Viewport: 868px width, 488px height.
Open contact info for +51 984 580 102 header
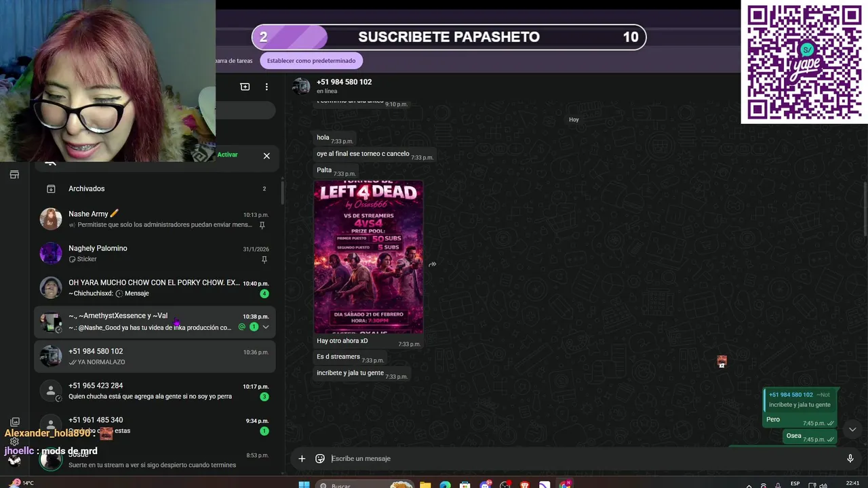344,85
